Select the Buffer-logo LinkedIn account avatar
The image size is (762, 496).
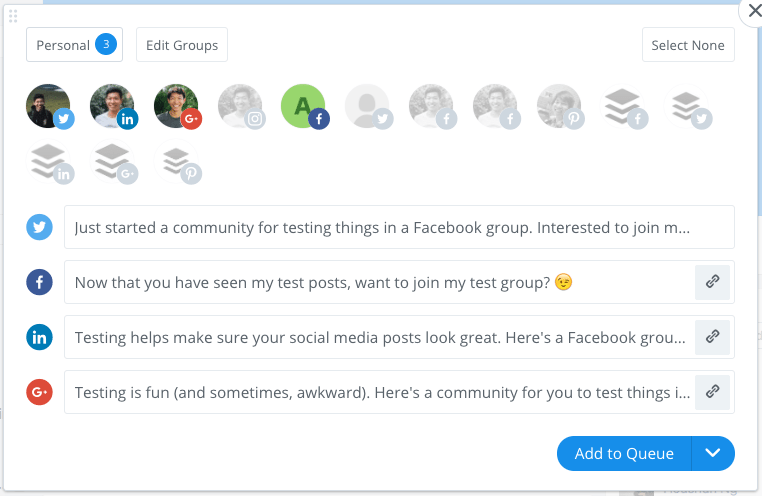[x=49, y=161]
